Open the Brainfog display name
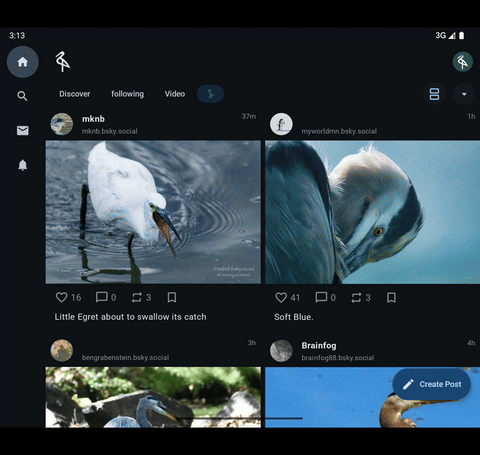 [x=319, y=346]
